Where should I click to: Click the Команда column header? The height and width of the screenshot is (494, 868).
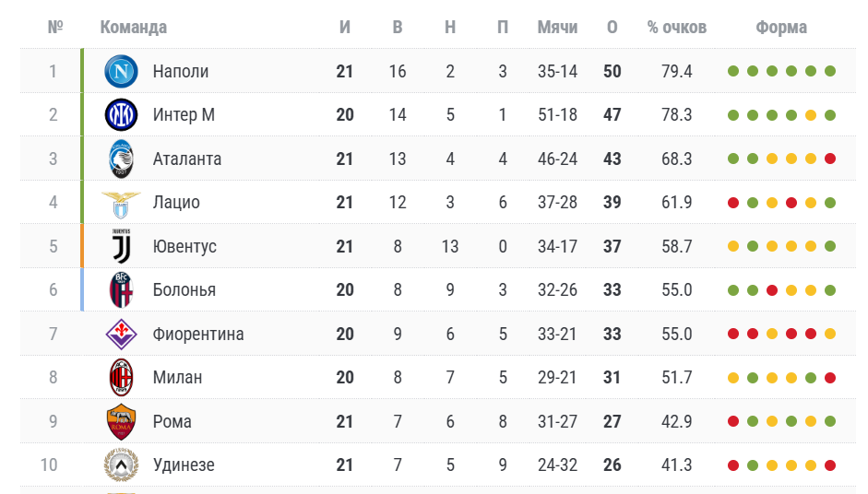(x=134, y=27)
